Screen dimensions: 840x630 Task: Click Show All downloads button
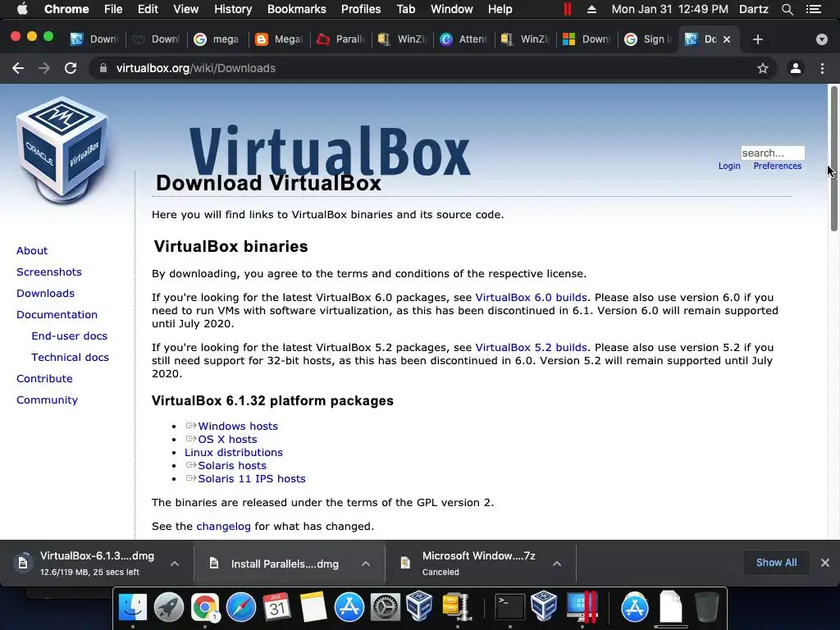coord(776,563)
